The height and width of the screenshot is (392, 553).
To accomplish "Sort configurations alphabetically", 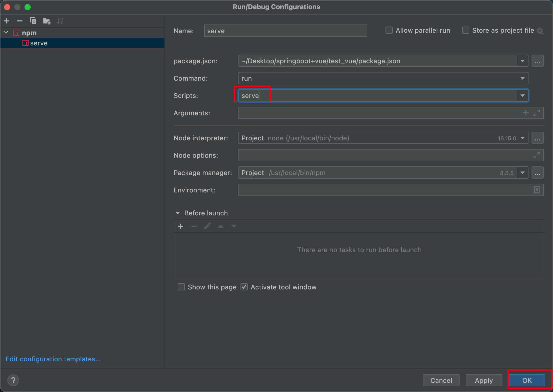I will (x=60, y=21).
